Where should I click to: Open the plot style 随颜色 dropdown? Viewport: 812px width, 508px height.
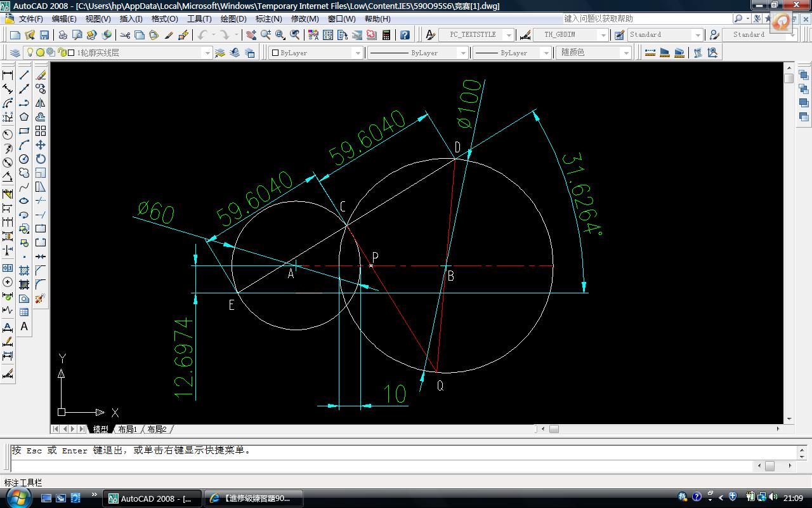click(x=627, y=53)
